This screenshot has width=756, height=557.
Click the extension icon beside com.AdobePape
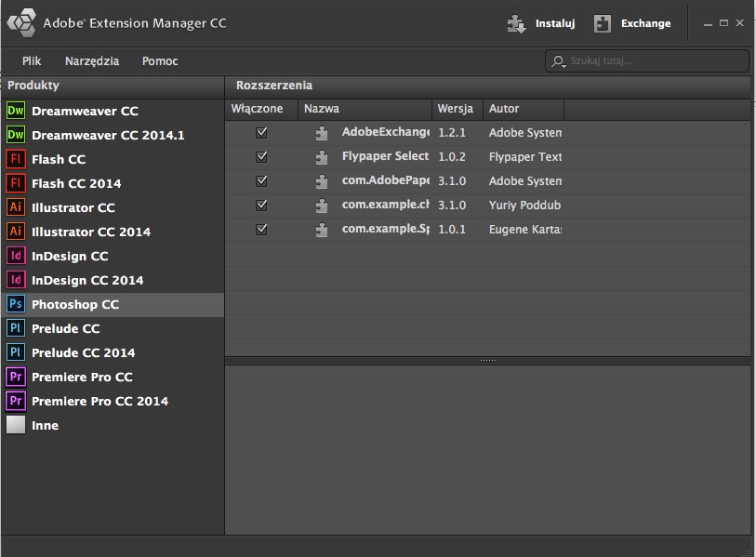pyautogui.click(x=322, y=181)
